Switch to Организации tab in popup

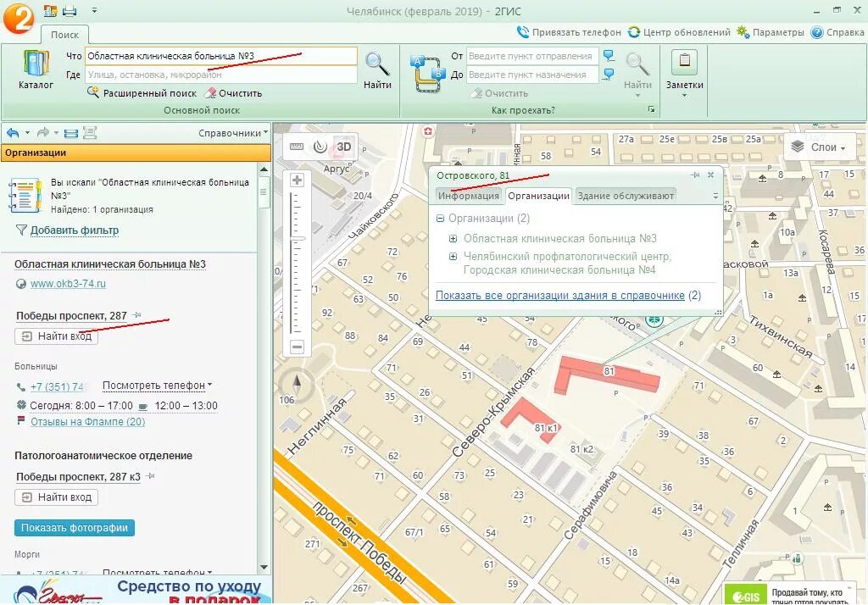coord(538,196)
